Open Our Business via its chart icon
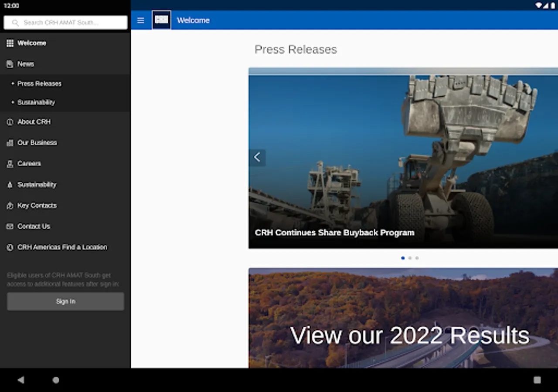Image resolution: width=558 pixels, height=392 pixels. (10, 143)
